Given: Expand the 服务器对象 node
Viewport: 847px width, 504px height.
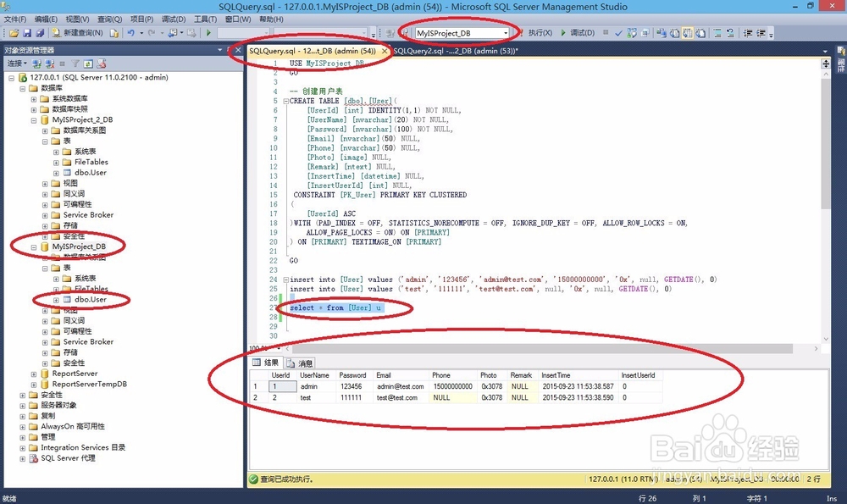Looking at the screenshot, I should [x=22, y=406].
